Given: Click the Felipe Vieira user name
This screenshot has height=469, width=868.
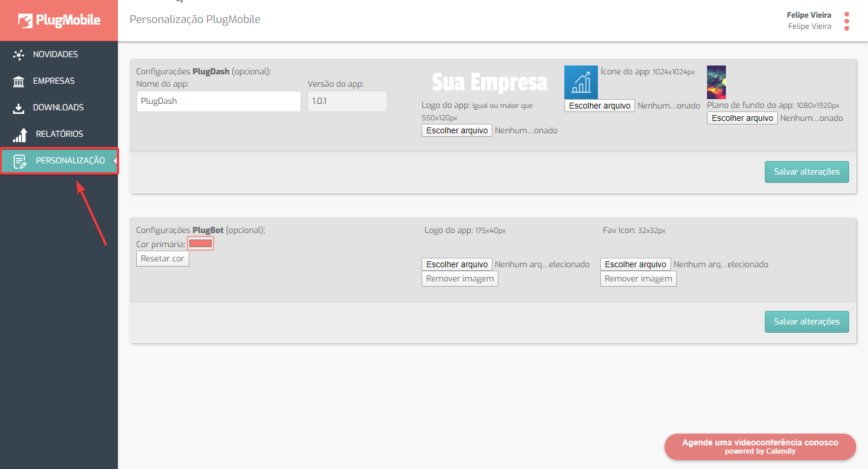Looking at the screenshot, I should click(x=809, y=15).
